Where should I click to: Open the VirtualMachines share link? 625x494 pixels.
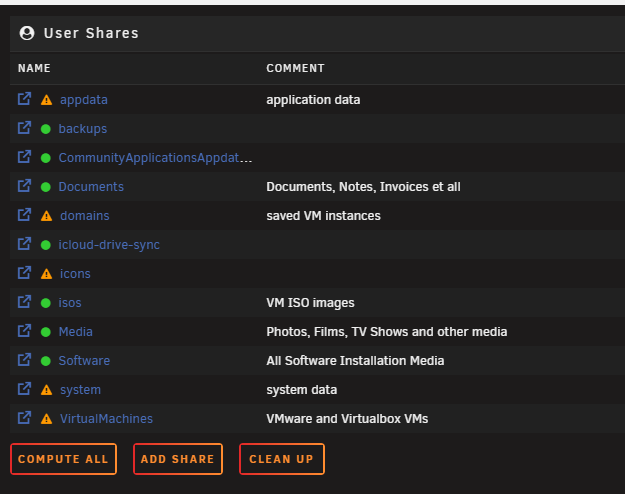pos(106,419)
